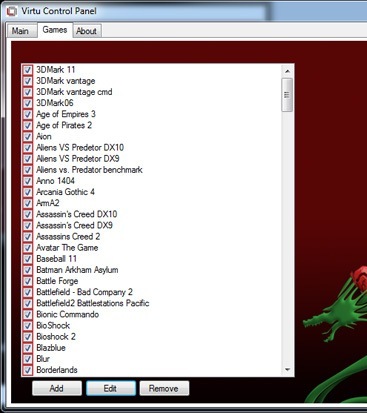Select "Aliens vs. Predator benchmark" entry
The image size is (367, 413).
pos(89,170)
